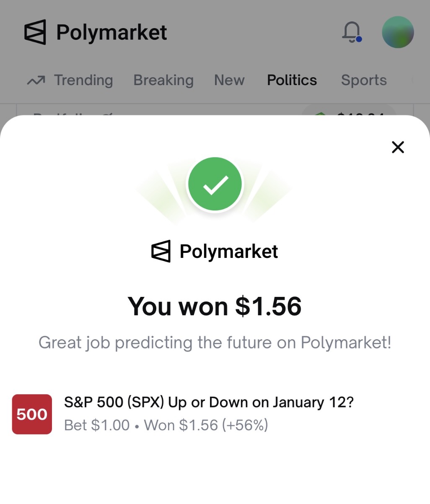Open the profile avatar menu

click(x=398, y=32)
